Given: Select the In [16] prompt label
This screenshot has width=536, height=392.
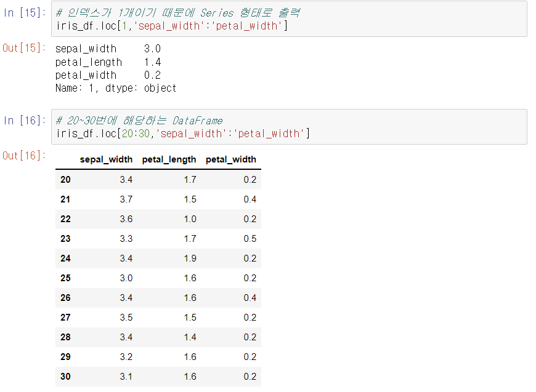Looking at the screenshot, I should coord(25,120).
